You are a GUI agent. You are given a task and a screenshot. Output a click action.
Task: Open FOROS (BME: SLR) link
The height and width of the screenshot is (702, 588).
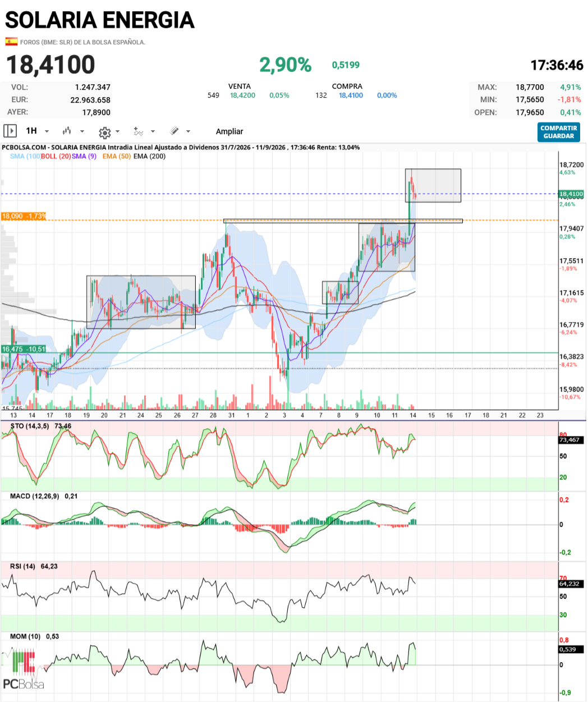pyautogui.click(x=82, y=42)
